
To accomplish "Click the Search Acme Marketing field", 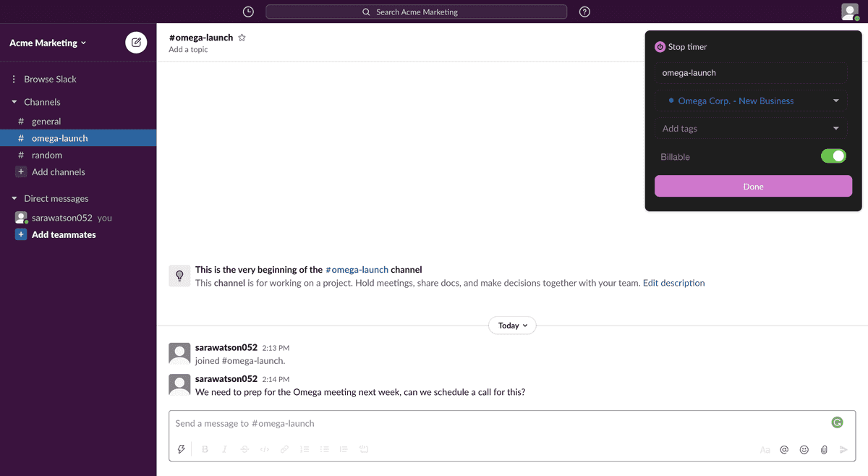I will [x=416, y=12].
